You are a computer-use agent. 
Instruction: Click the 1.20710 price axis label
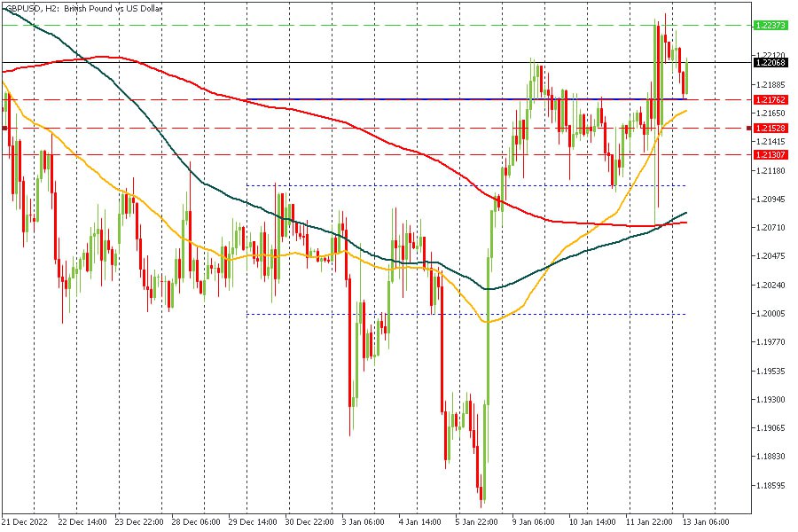coord(771,228)
